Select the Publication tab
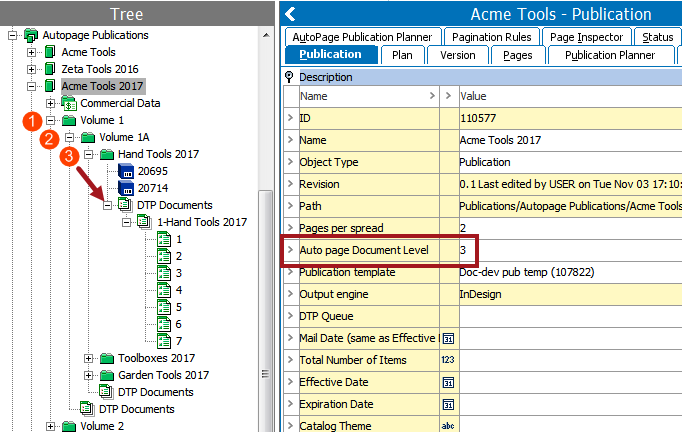682x432 pixels. (331, 55)
